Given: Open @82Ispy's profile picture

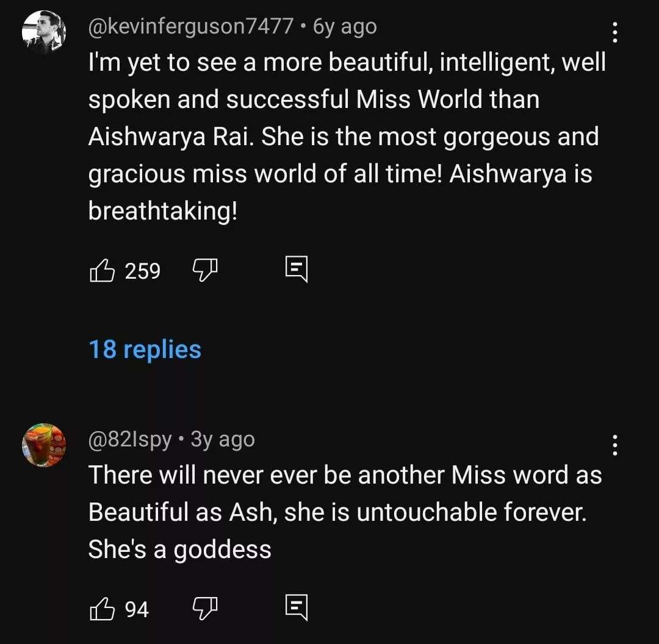Looking at the screenshot, I should click(43, 445).
